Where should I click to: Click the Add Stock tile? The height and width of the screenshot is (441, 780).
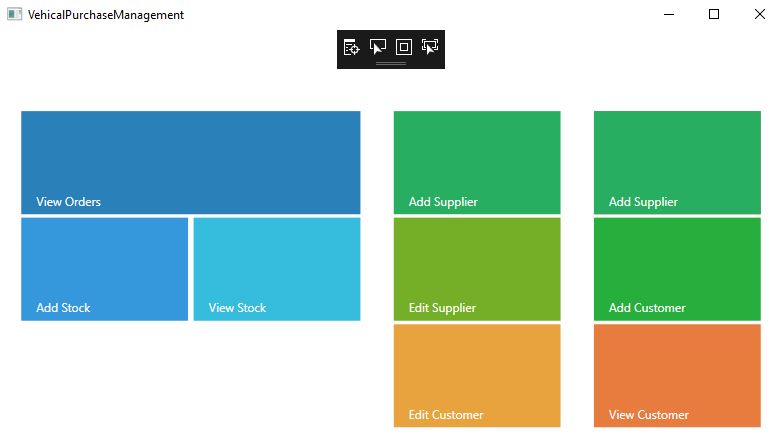coord(104,269)
